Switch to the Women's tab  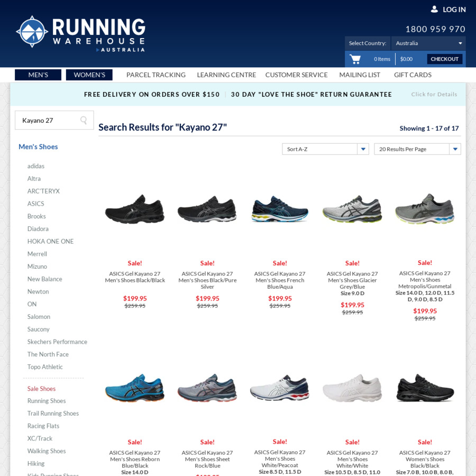pos(89,75)
